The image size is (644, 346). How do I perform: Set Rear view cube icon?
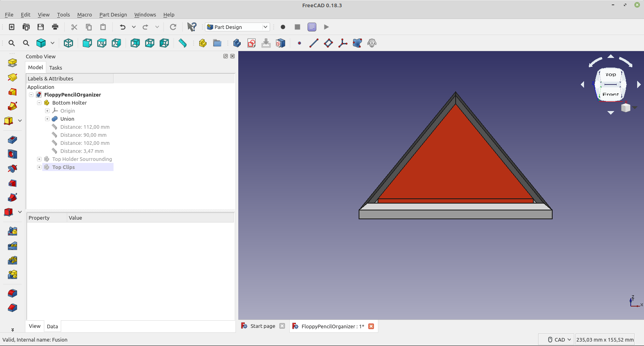[x=135, y=43]
